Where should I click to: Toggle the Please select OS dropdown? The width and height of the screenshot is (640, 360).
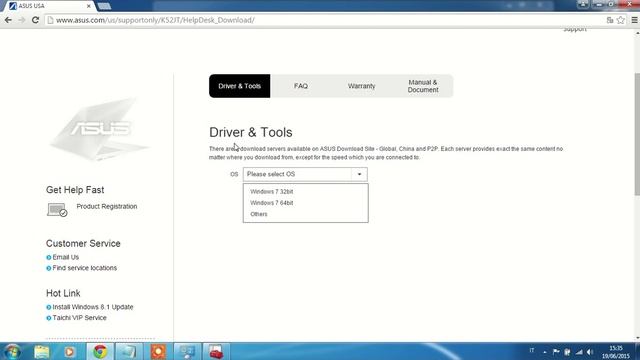pos(305,174)
